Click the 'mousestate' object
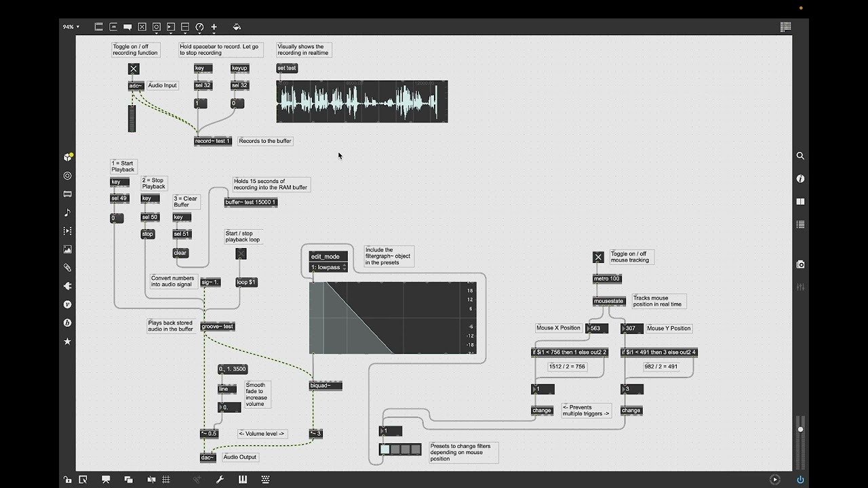The height and width of the screenshot is (488, 868). coord(608,301)
